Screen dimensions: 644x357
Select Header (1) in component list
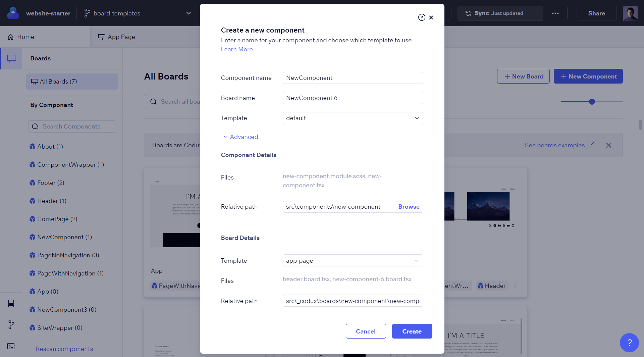coord(52,201)
